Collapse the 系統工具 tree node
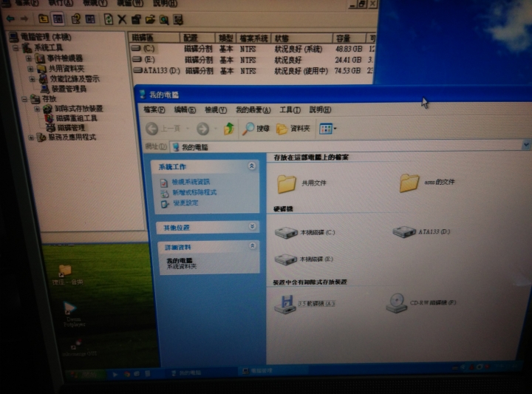 (16, 48)
